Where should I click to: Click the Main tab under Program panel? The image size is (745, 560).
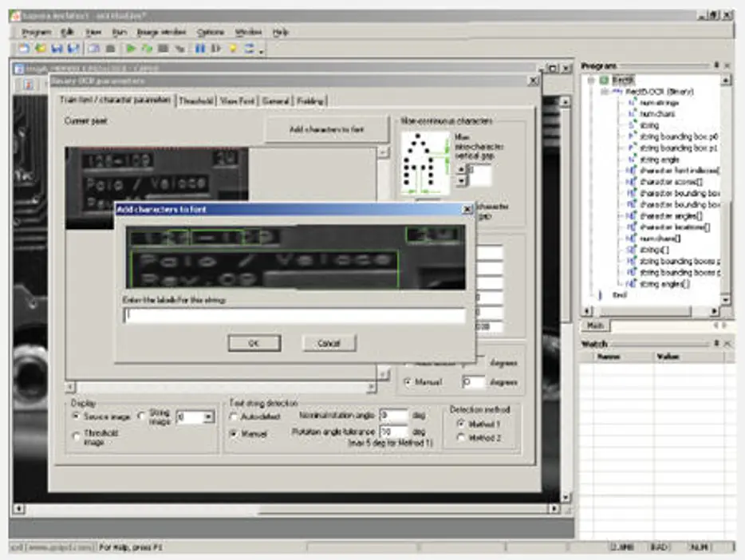pos(595,325)
